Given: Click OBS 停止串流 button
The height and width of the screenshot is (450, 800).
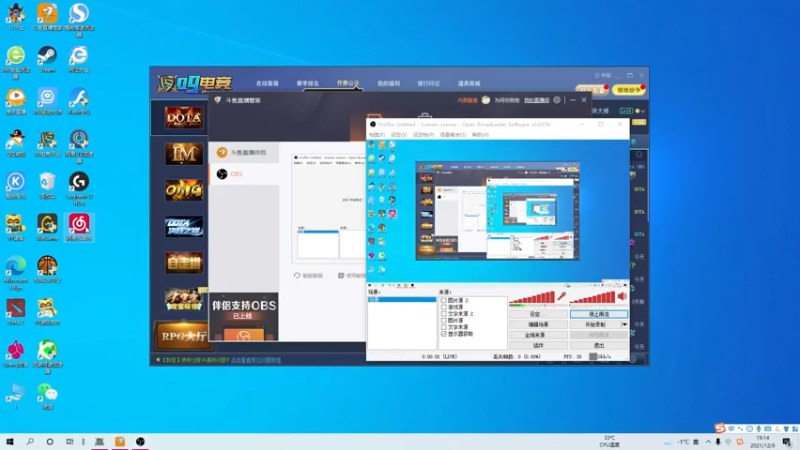Looking at the screenshot, I should [x=598, y=314].
